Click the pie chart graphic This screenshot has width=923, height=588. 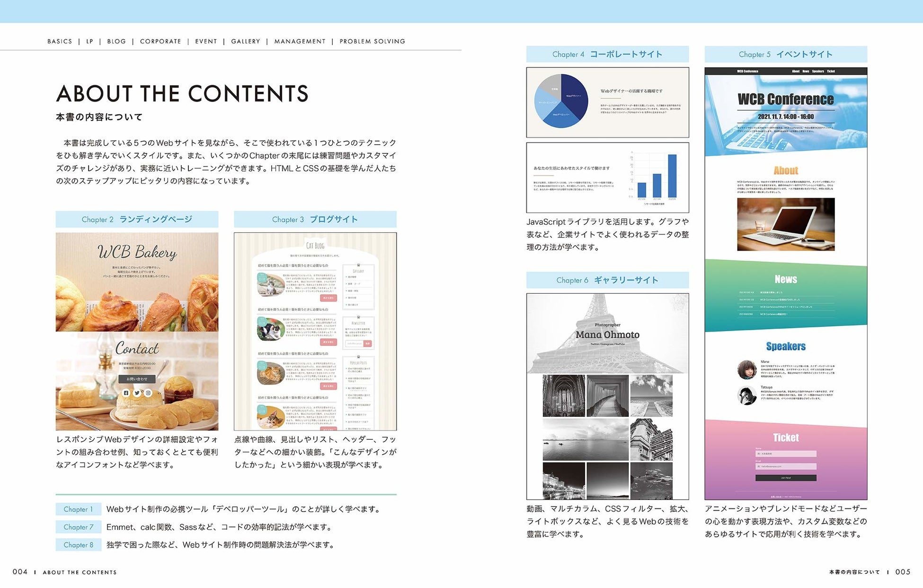click(561, 101)
